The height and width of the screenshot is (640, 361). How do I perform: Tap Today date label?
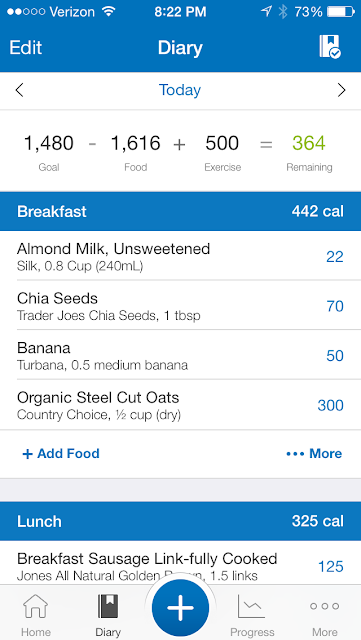[180, 90]
